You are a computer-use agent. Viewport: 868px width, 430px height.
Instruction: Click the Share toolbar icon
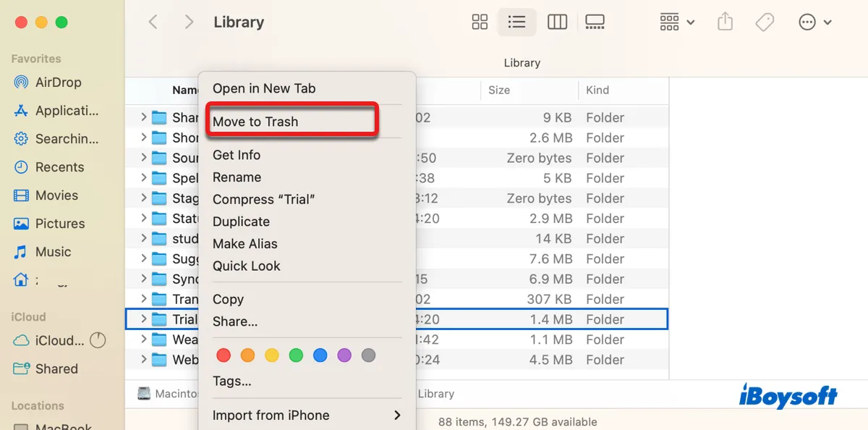(x=725, y=22)
